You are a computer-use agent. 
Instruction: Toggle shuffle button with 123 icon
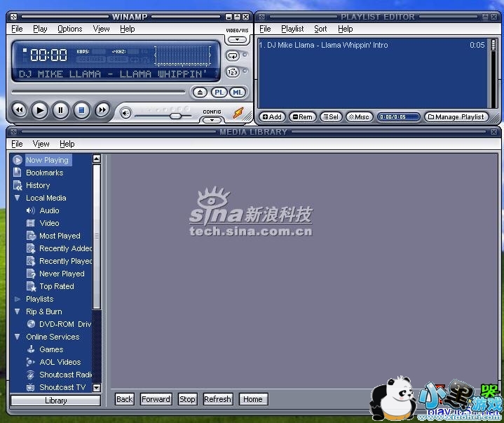[x=233, y=72]
